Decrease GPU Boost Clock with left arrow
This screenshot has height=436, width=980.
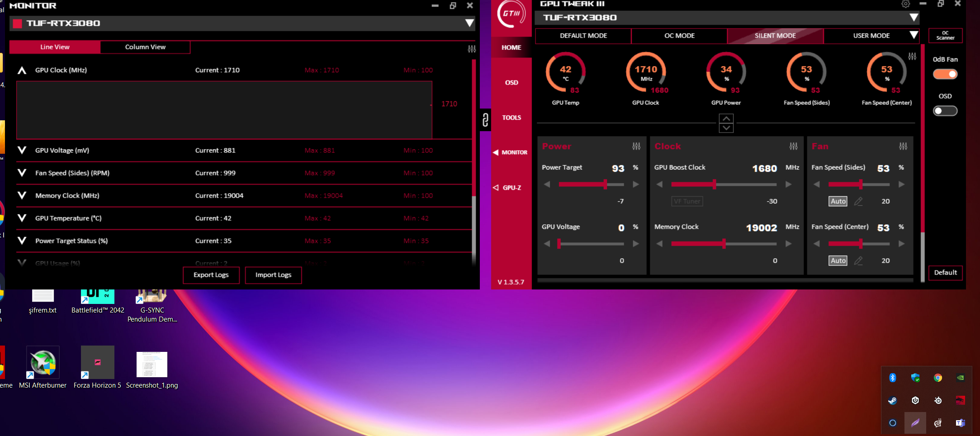(659, 185)
